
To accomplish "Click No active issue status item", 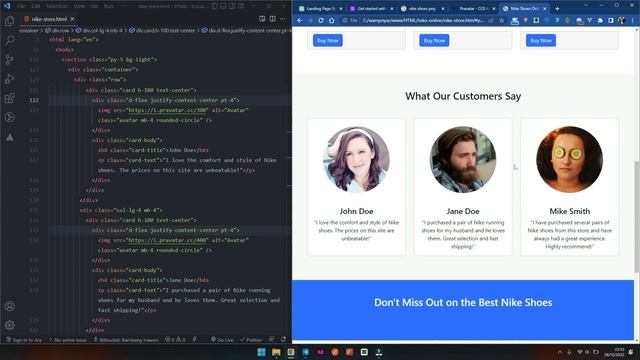I will point(68,340).
